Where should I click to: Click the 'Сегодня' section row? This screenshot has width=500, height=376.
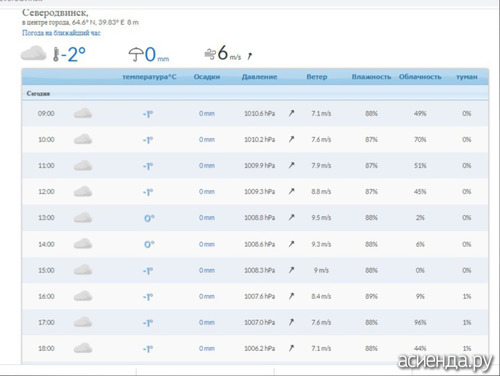coord(255,93)
